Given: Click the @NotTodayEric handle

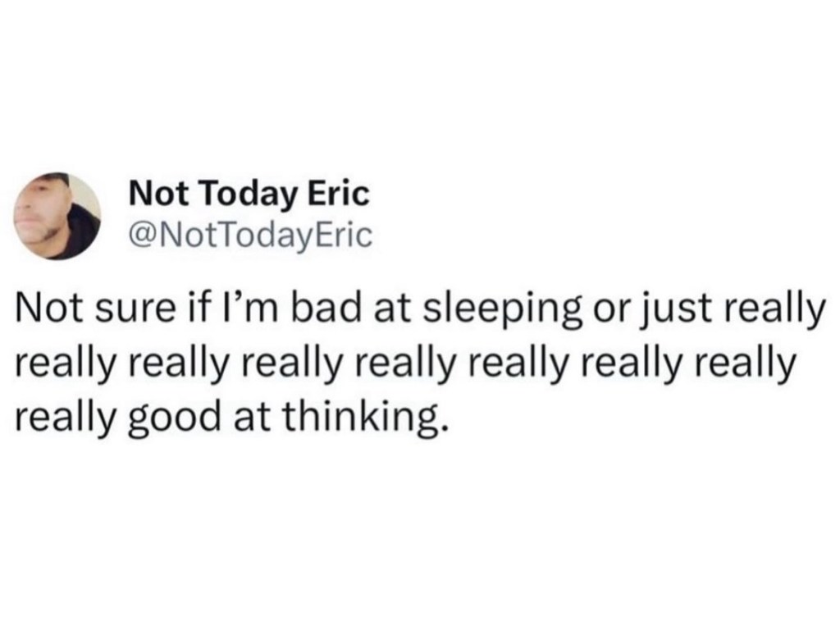Looking at the screenshot, I should click(251, 236).
